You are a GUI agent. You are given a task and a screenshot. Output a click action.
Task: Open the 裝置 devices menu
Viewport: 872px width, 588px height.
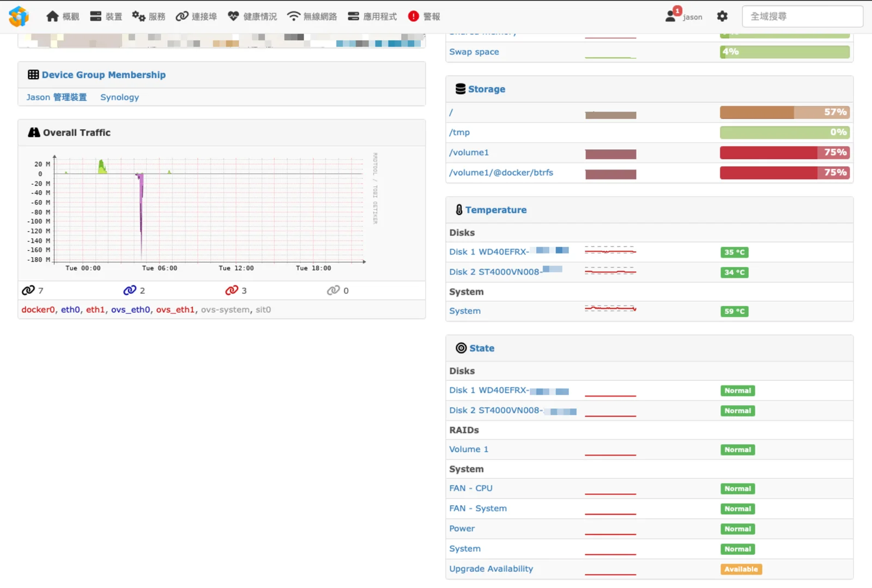[x=106, y=16]
